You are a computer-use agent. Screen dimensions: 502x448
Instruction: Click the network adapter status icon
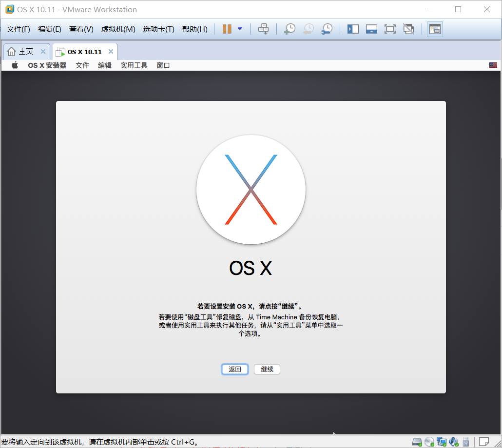pos(441,442)
